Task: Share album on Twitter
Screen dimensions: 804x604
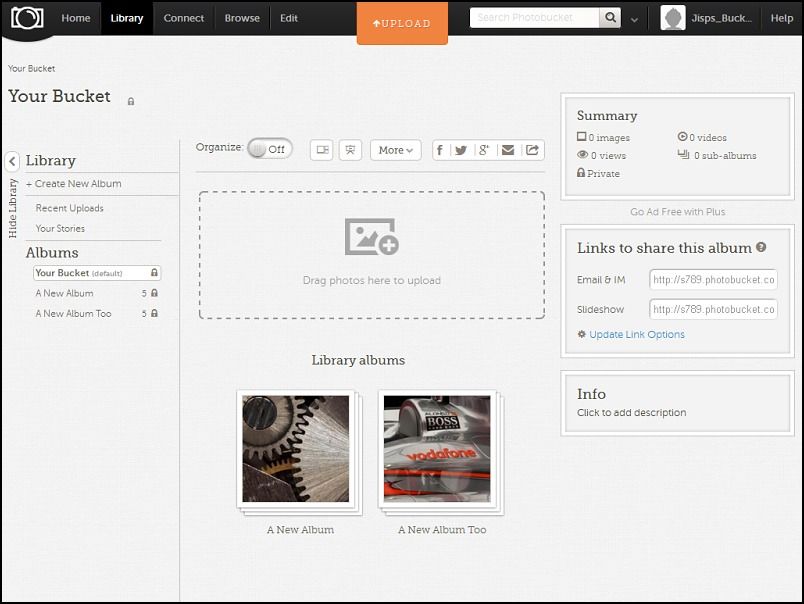Action: [x=461, y=150]
